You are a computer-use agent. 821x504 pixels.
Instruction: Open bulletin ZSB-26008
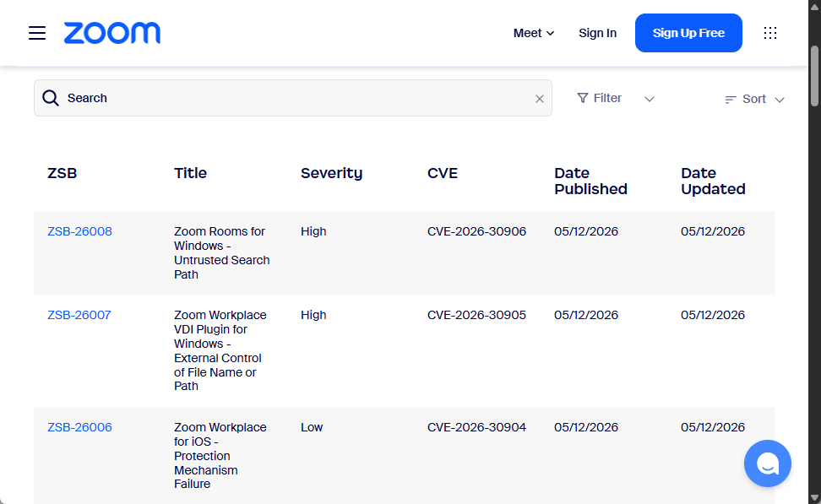79,231
